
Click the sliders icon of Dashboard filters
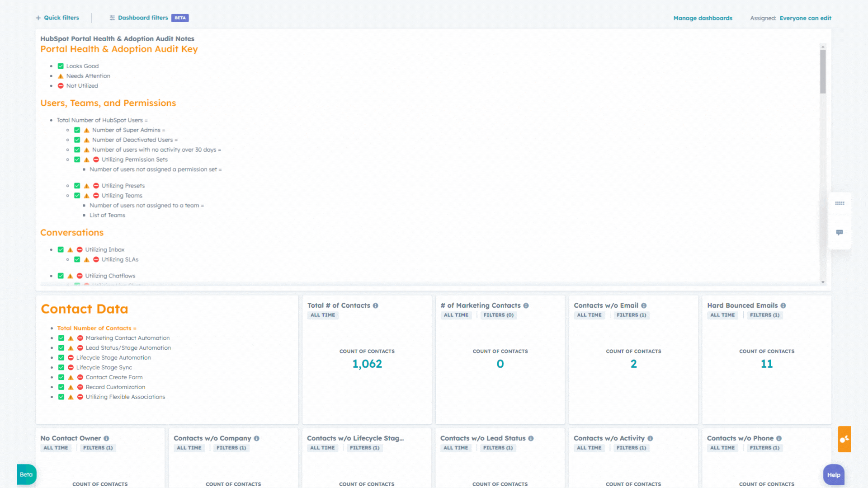pos(112,18)
